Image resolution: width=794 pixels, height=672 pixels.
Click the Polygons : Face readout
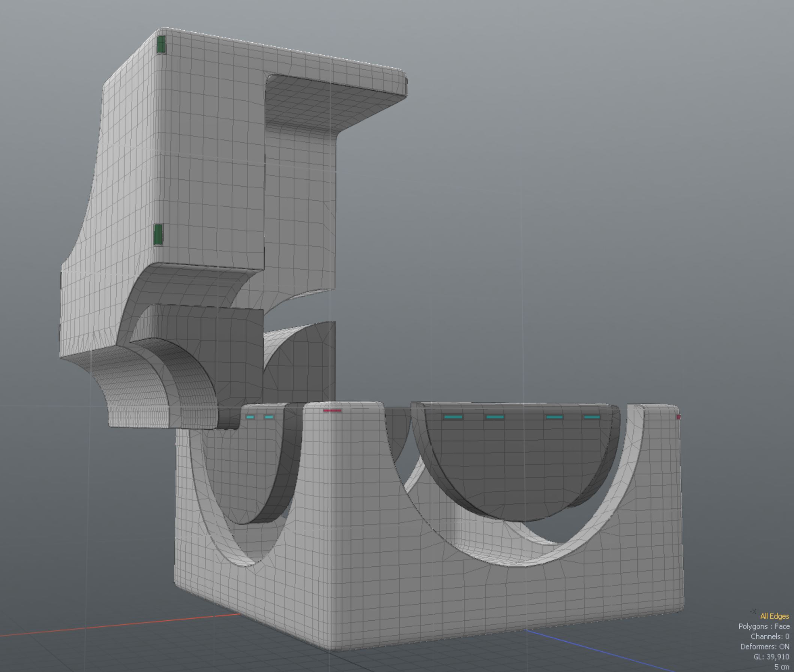point(764,626)
